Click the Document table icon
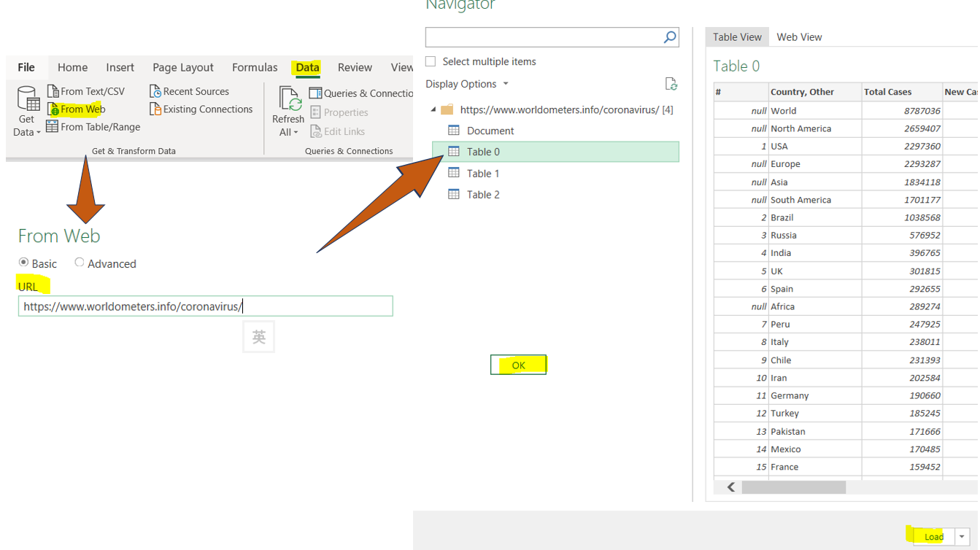 pos(454,131)
